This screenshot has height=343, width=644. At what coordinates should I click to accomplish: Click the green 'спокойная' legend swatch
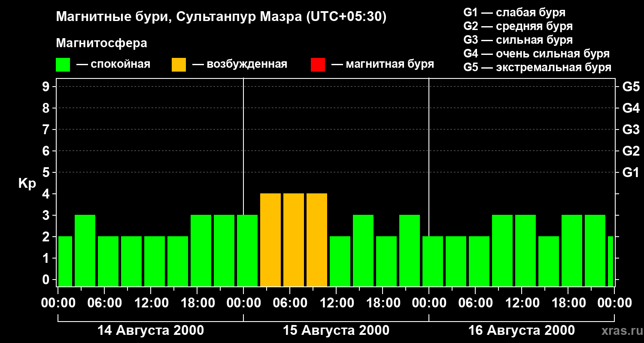point(63,65)
